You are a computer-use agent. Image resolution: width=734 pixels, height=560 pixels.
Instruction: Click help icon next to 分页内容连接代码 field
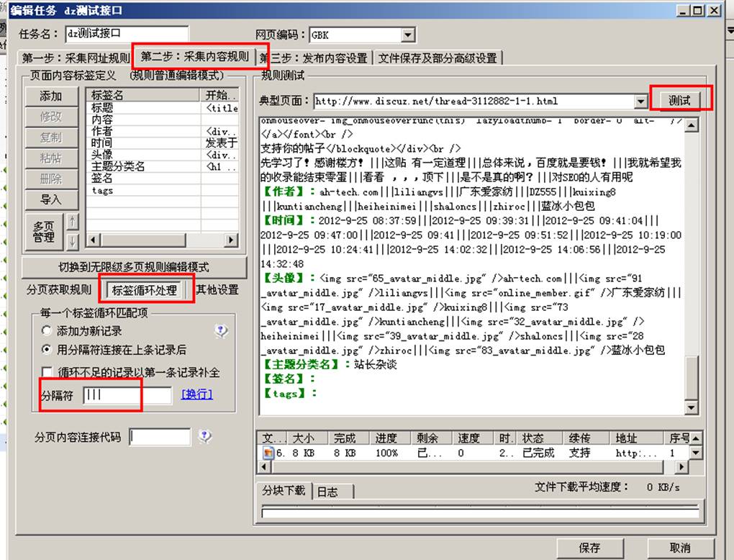coord(205,437)
